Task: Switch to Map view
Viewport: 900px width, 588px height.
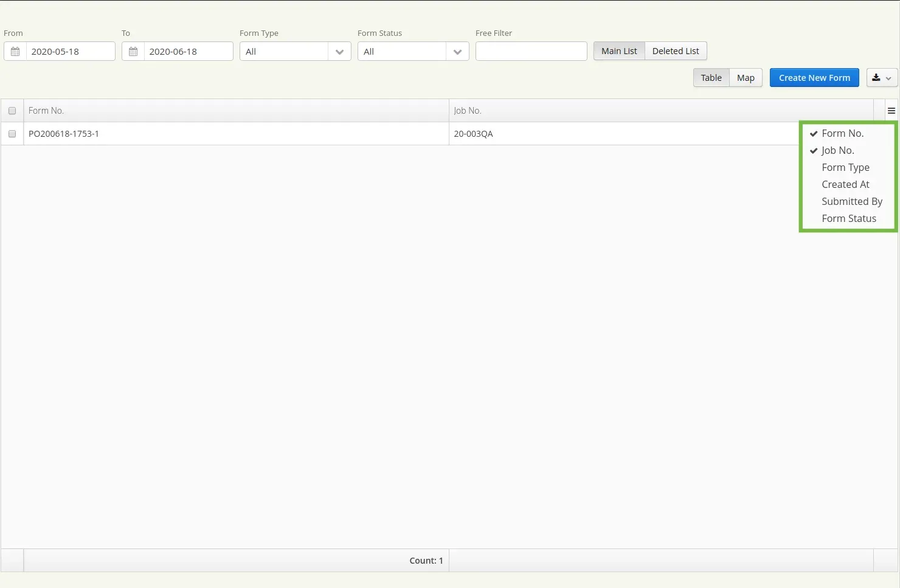Action: (746, 77)
